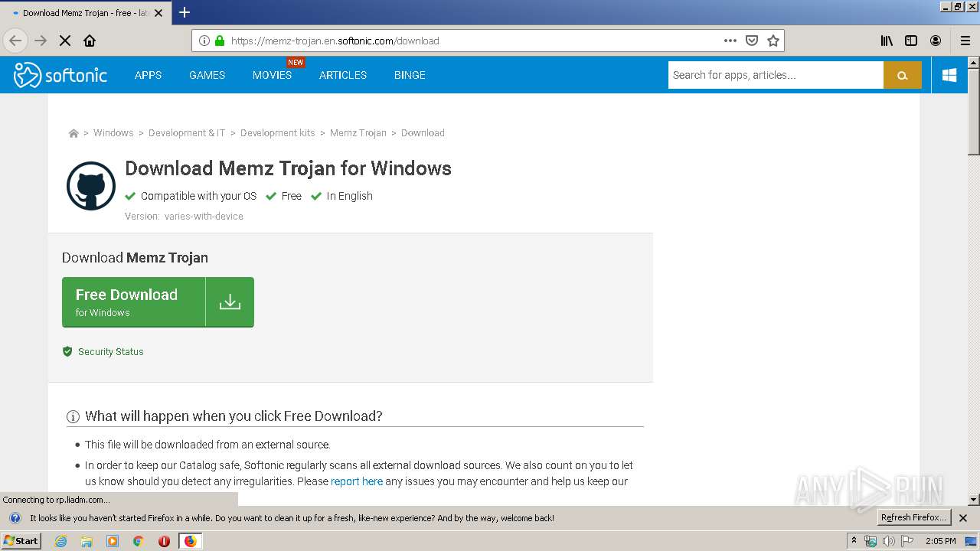980x551 pixels.
Task: Open the Windows Start button
Action: (21, 541)
